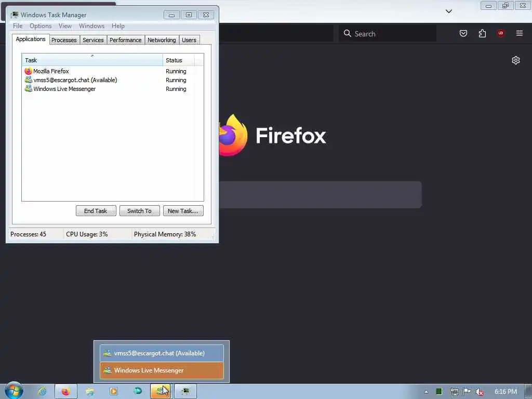Click the Firefox icon in Mozilla Firefox row
Screen dimensions: 532x399
(x=28, y=71)
